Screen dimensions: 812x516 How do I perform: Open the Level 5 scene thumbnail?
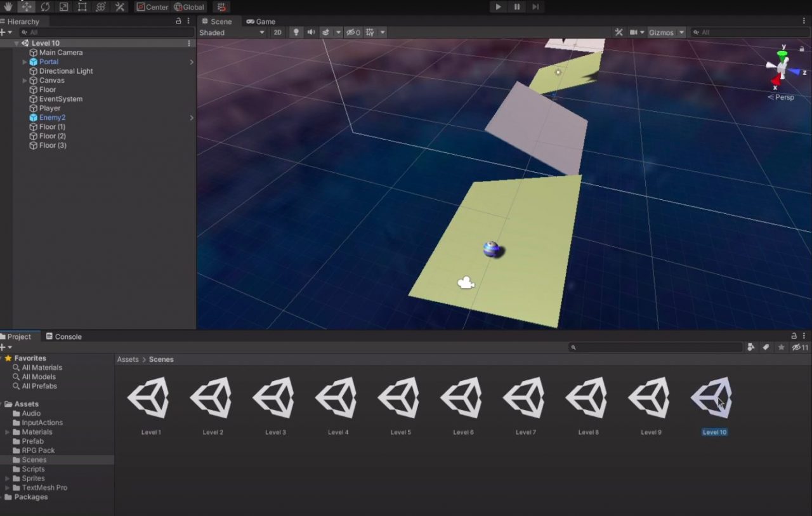398,398
